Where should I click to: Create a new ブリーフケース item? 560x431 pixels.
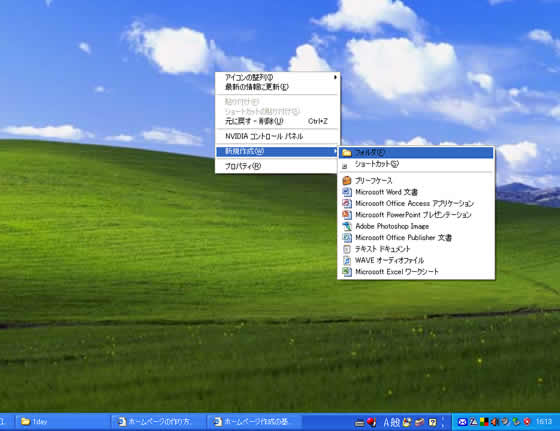(x=416, y=180)
